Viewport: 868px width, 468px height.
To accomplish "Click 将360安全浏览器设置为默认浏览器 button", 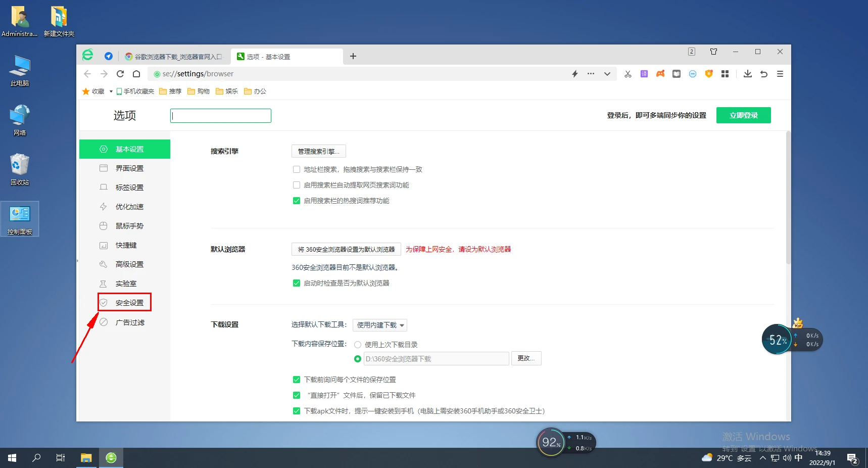I will pyautogui.click(x=346, y=249).
